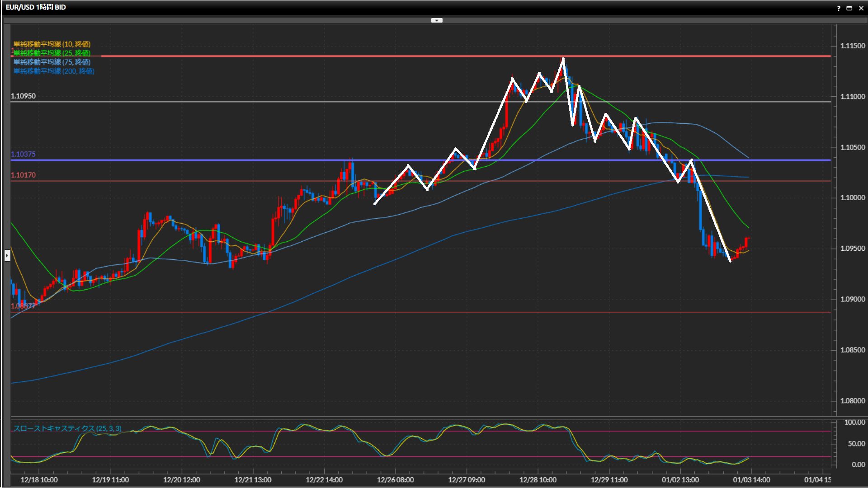Click the SMA 200 moving average label
Screen dimensions: 868x488
coord(53,71)
